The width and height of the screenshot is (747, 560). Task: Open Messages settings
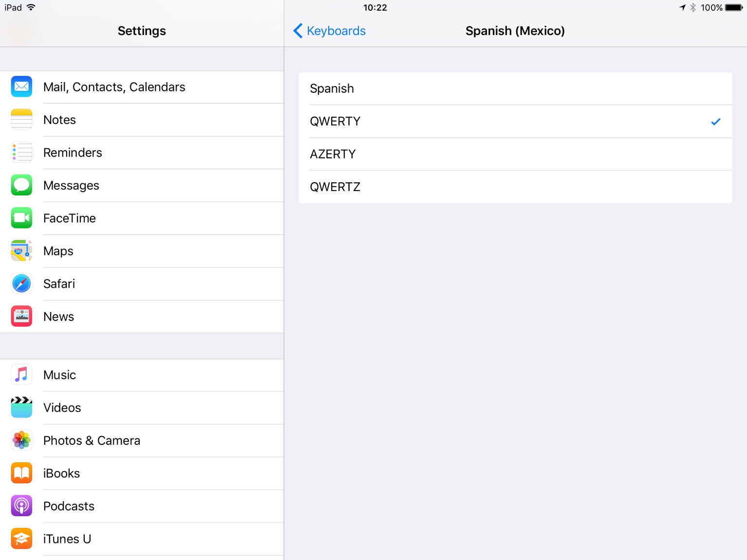click(x=142, y=185)
